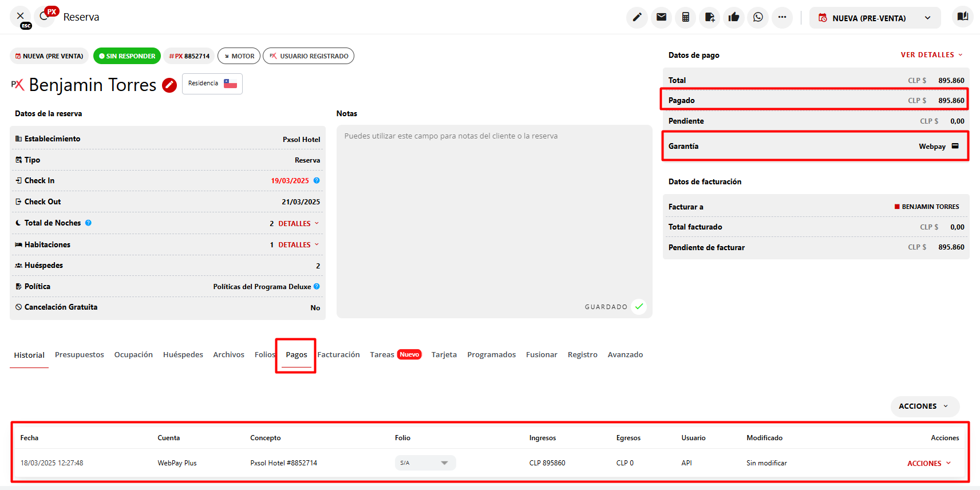
Task: Open the three-dots more options menu
Action: 782,17
